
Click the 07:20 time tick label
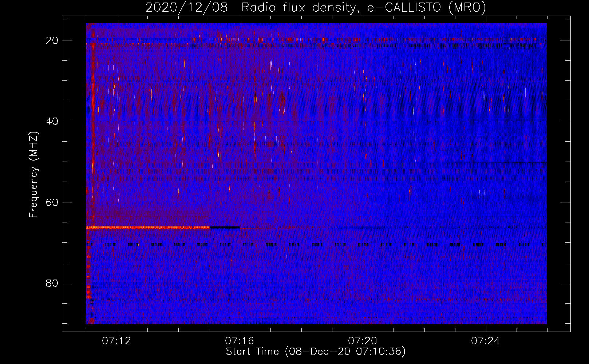[363, 341]
